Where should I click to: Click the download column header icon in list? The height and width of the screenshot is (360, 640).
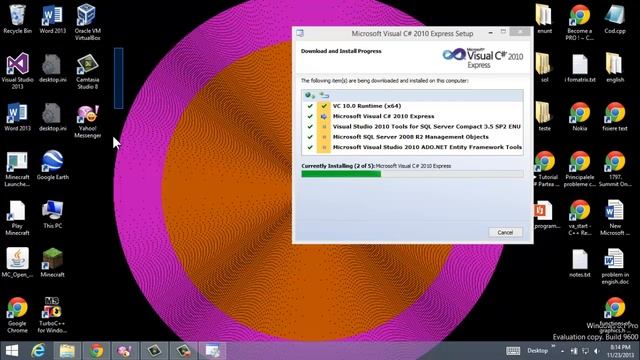pos(310,95)
